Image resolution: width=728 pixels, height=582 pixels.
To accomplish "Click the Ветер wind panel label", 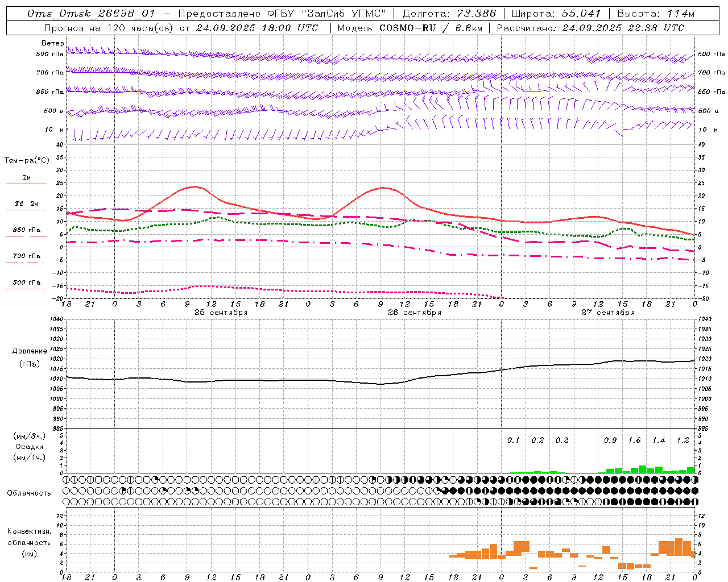I will click(52, 43).
